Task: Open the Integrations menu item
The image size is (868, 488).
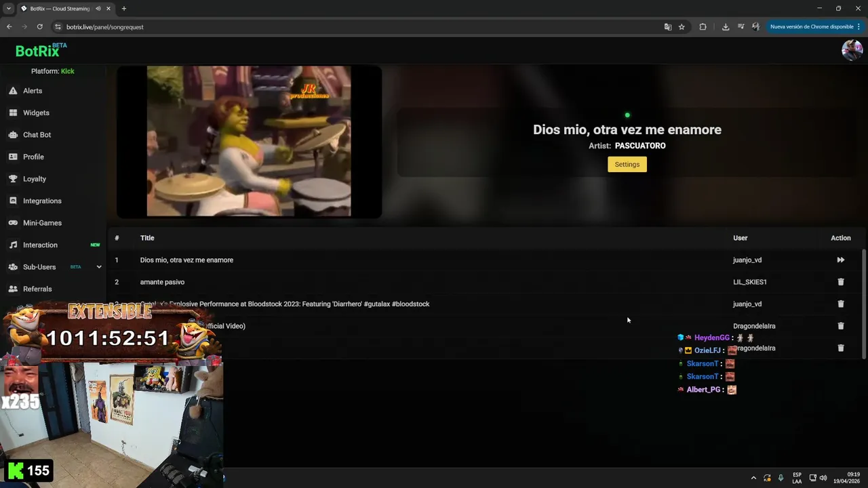Action: (42, 201)
